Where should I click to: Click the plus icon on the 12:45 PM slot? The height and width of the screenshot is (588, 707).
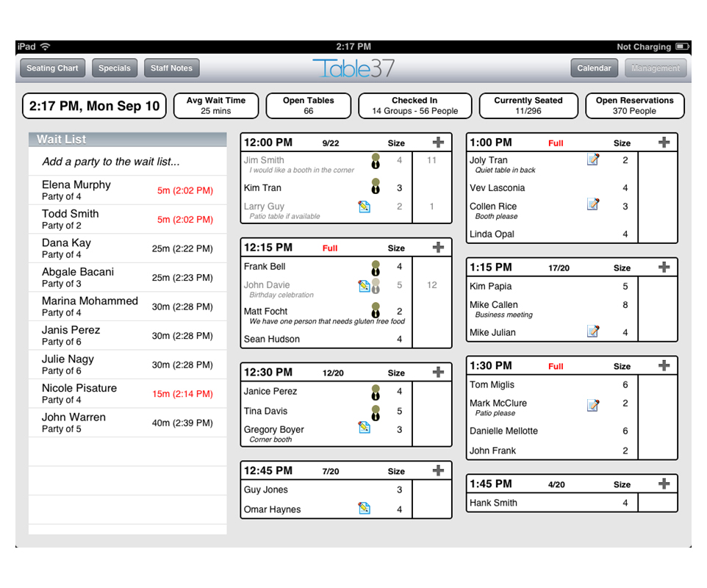(438, 471)
